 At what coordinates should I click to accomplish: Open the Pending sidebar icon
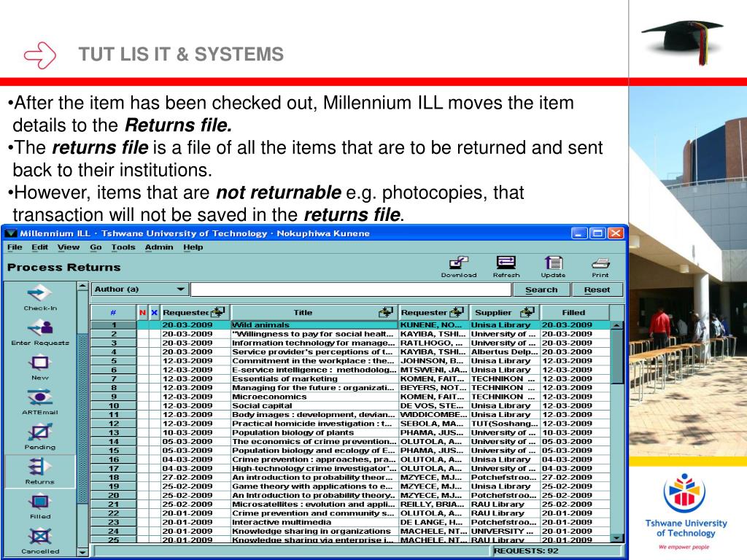coord(40,437)
